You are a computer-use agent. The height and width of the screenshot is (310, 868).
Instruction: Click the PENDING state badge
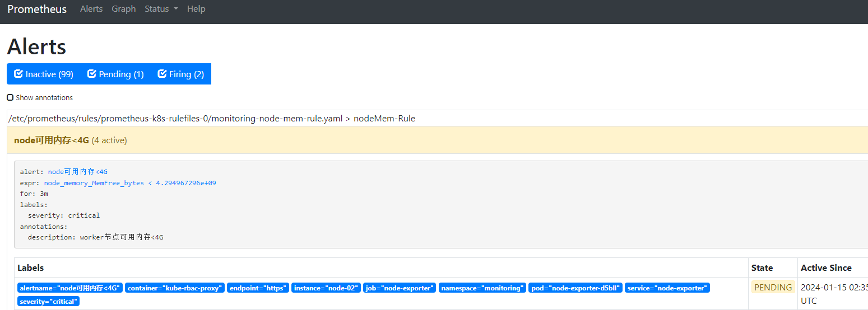click(x=773, y=288)
